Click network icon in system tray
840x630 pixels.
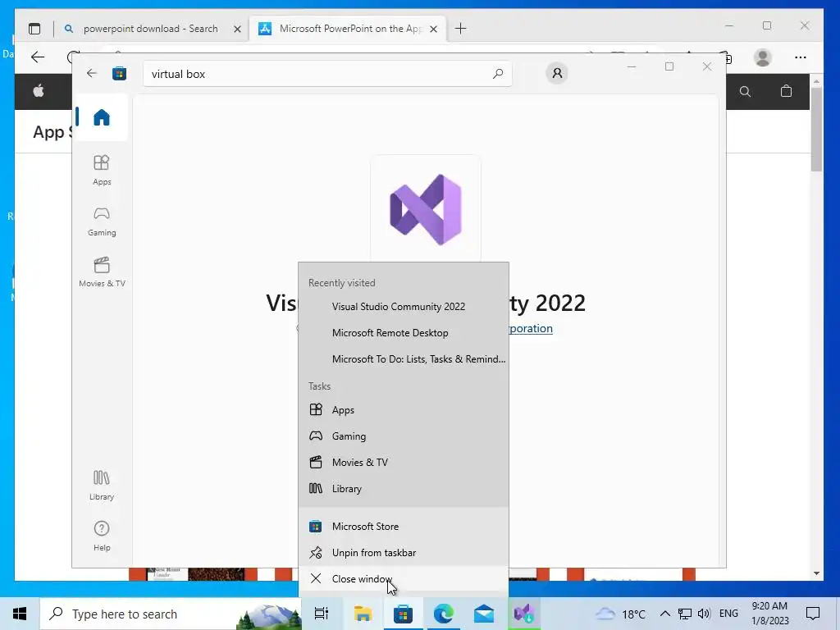pos(685,614)
